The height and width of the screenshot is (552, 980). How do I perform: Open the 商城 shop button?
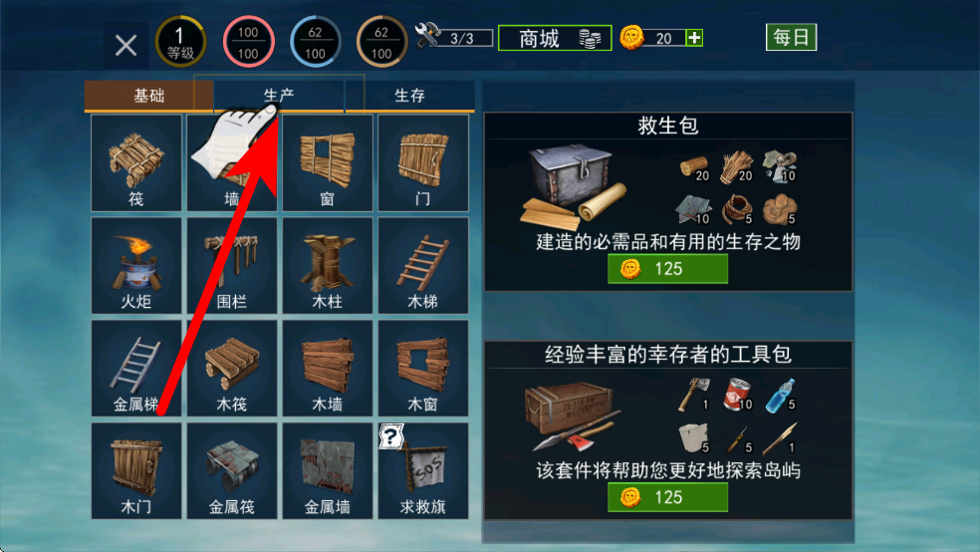pos(555,38)
